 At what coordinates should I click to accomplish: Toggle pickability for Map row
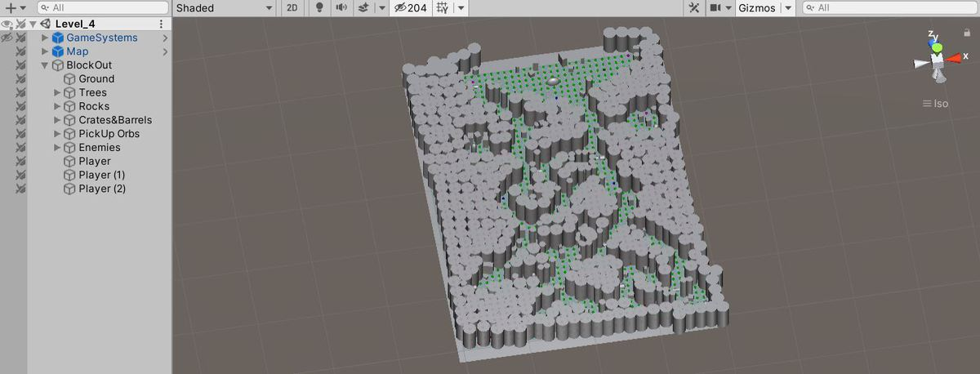[x=20, y=51]
